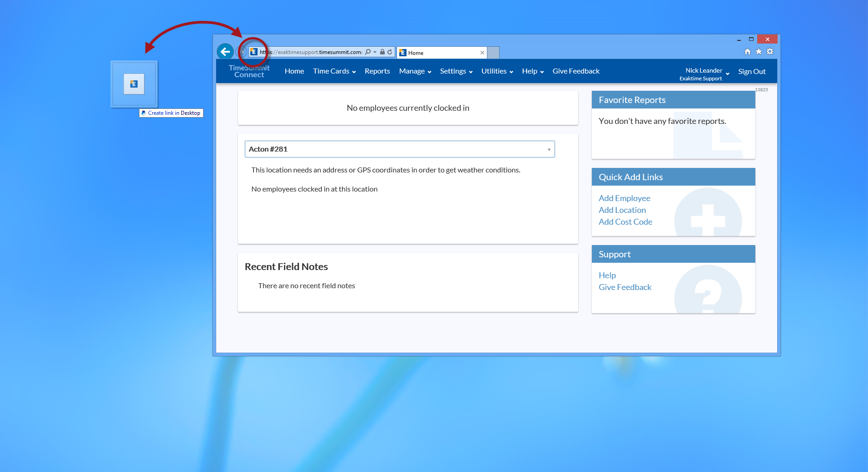This screenshot has height=472, width=868.
Task: Click Give Feedback in the navigation bar
Action: tap(576, 71)
